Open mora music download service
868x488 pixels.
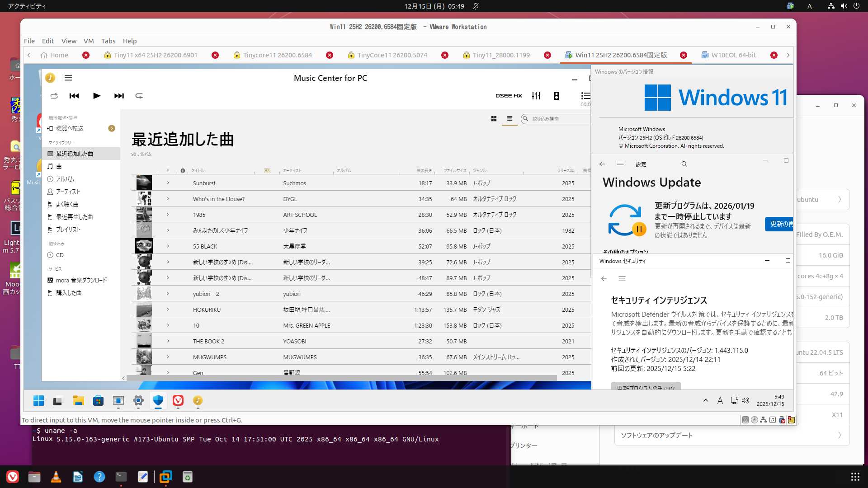coord(81,280)
